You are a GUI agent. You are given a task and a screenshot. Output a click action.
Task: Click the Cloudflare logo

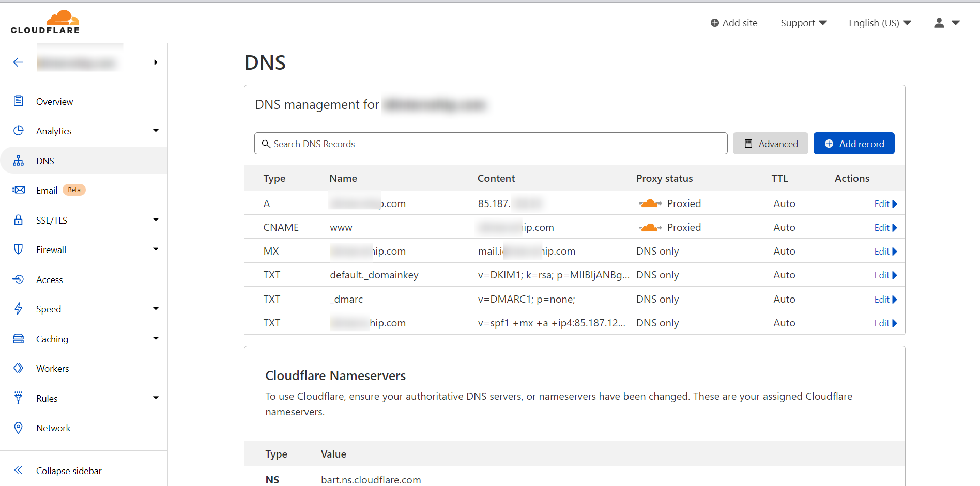[x=45, y=22]
